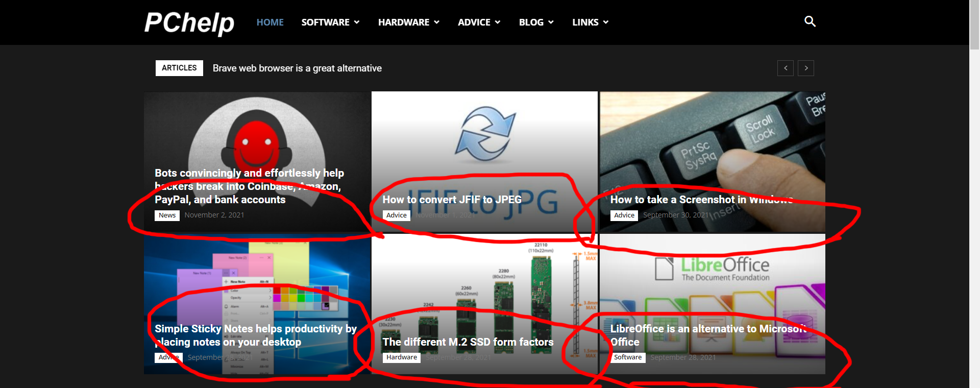
Task: Open the search icon in the header
Action: (x=810, y=21)
